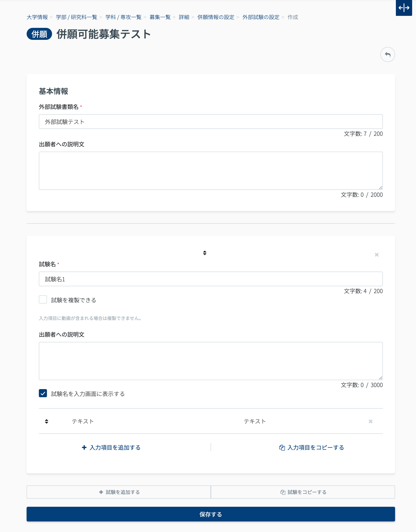
Task: Uncheck 試験名を入力画面に表示する
Action: [x=43, y=393]
